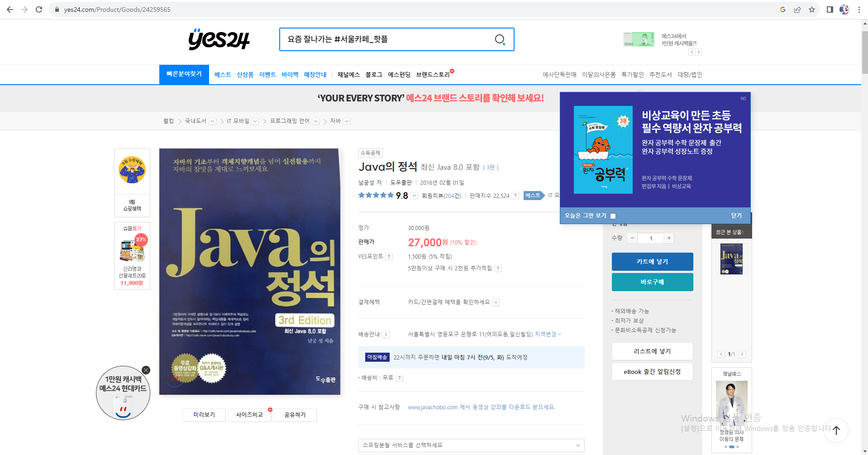Viewport: 868px width, 455px height.
Task: Bookmark this page with star icon
Action: coord(812,10)
